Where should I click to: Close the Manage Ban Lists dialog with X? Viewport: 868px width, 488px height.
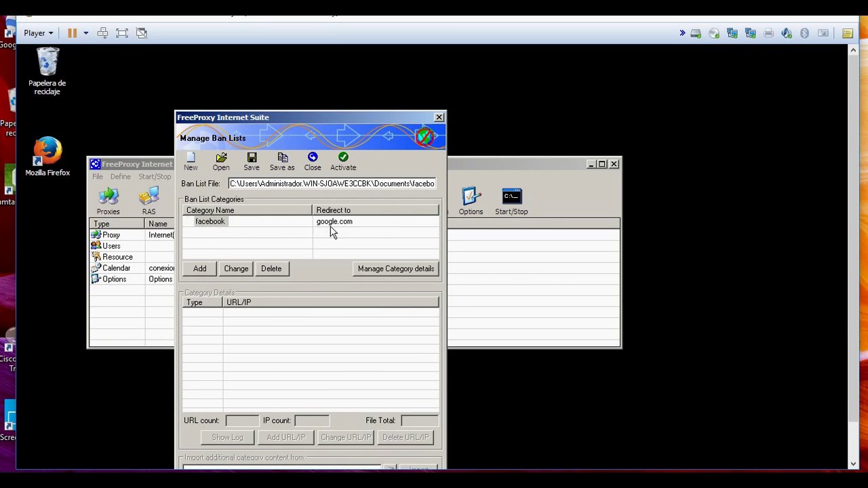tap(439, 117)
